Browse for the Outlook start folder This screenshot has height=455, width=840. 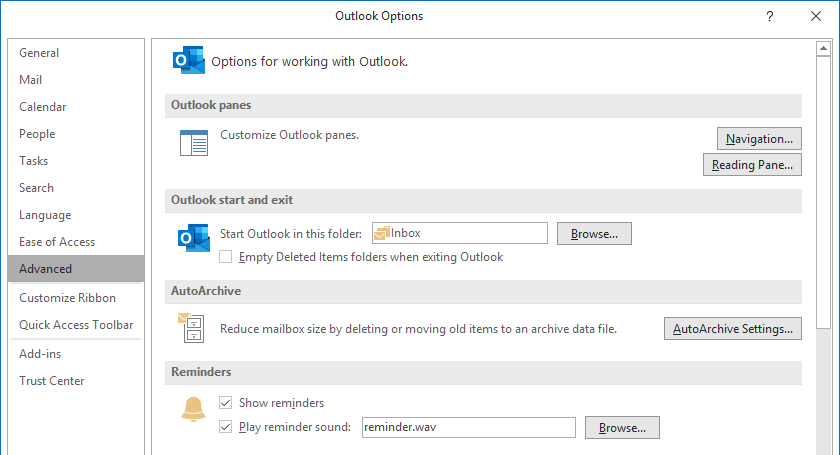pos(594,234)
